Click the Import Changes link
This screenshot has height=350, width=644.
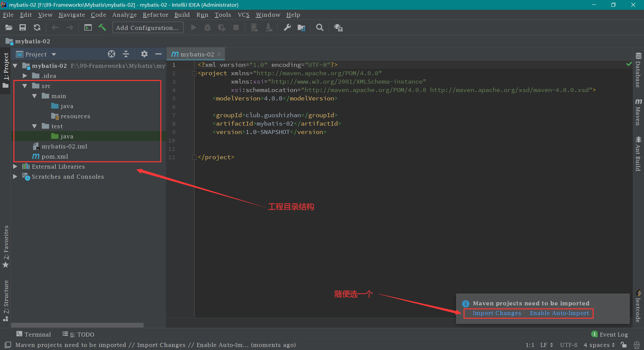coord(497,313)
